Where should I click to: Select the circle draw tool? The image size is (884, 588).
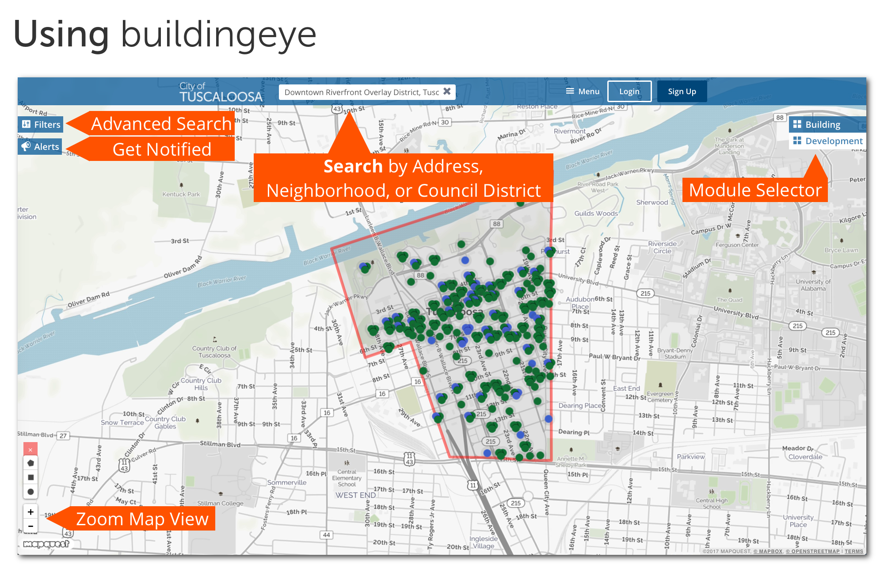tap(30, 492)
